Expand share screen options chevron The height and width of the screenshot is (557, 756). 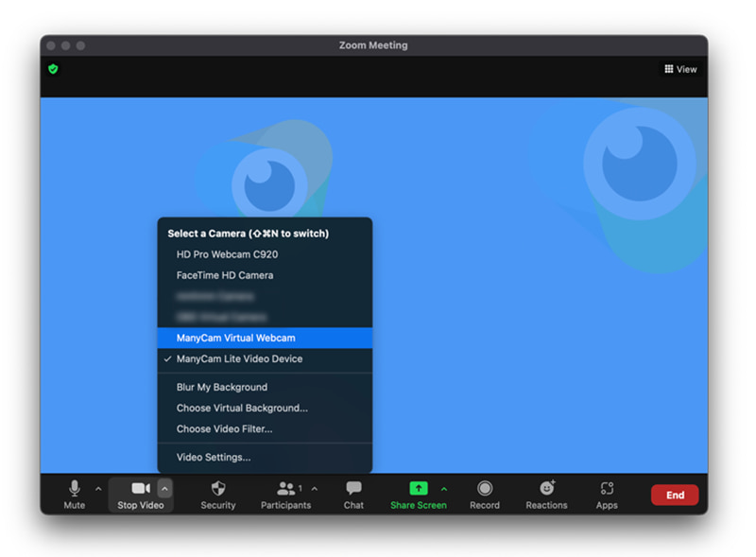(444, 489)
